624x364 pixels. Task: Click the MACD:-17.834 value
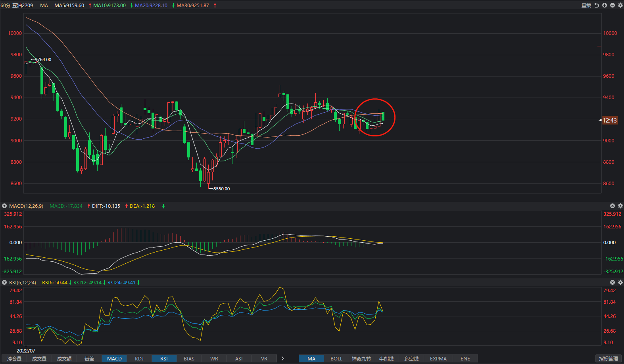click(66, 206)
